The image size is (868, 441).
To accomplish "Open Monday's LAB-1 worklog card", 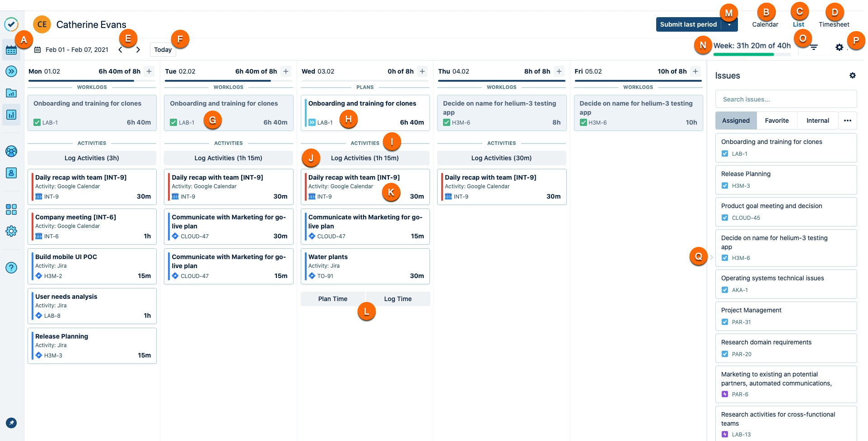I will click(92, 113).
